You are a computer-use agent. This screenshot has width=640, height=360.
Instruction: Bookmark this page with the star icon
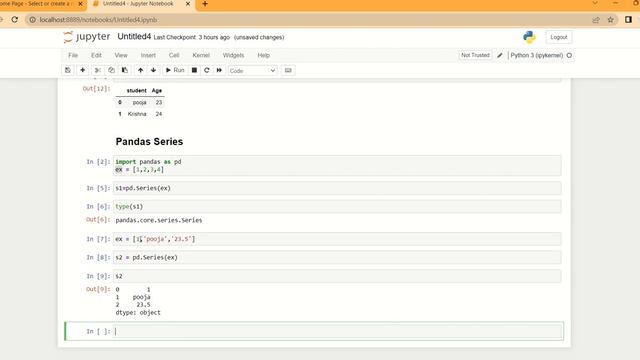click(x=611, y=20)
